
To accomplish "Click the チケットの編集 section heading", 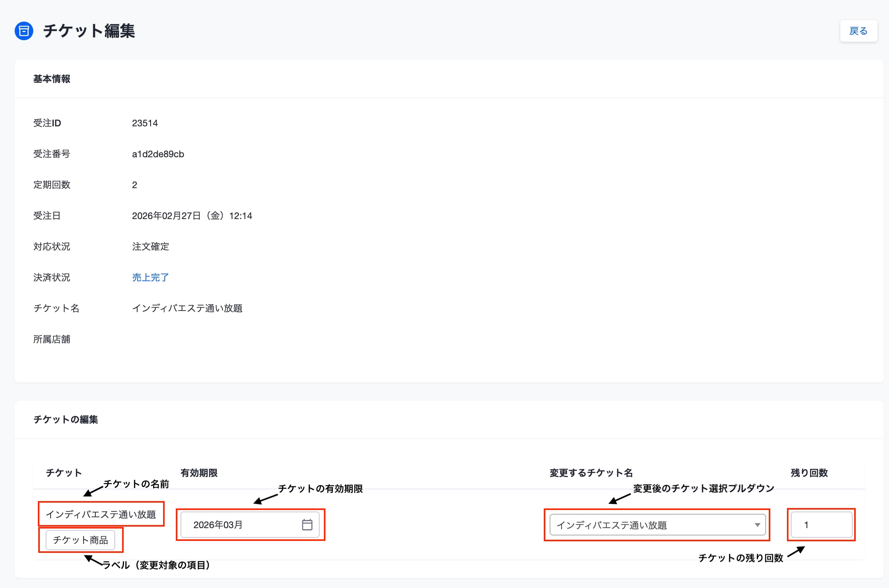I will tap(66, 420).
